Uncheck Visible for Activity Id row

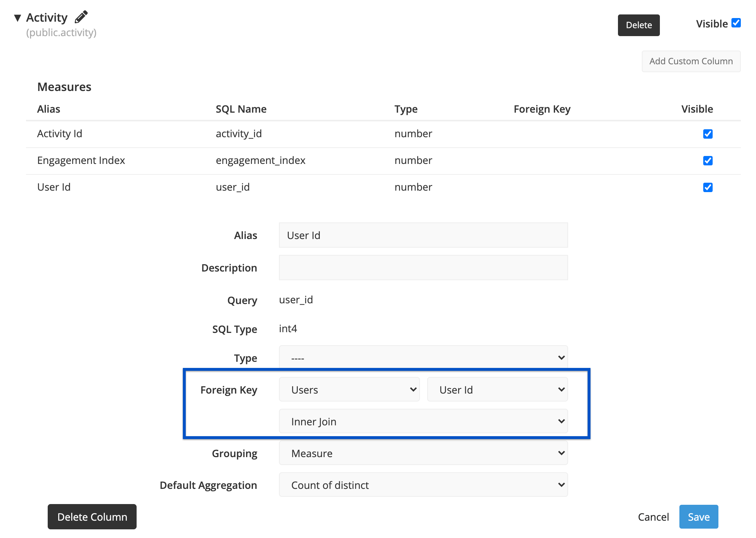click(x=708, y=134)
